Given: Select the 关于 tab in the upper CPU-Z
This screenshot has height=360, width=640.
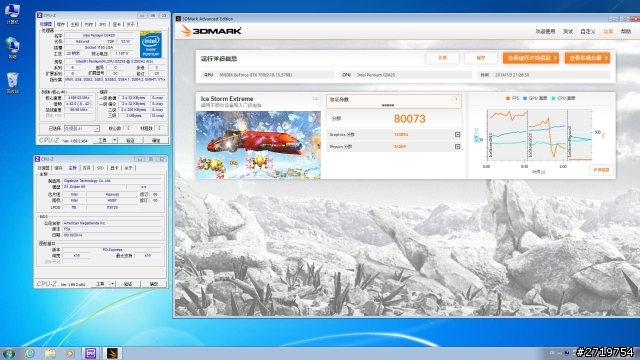Looking at the screenshot, I should 130,24.
